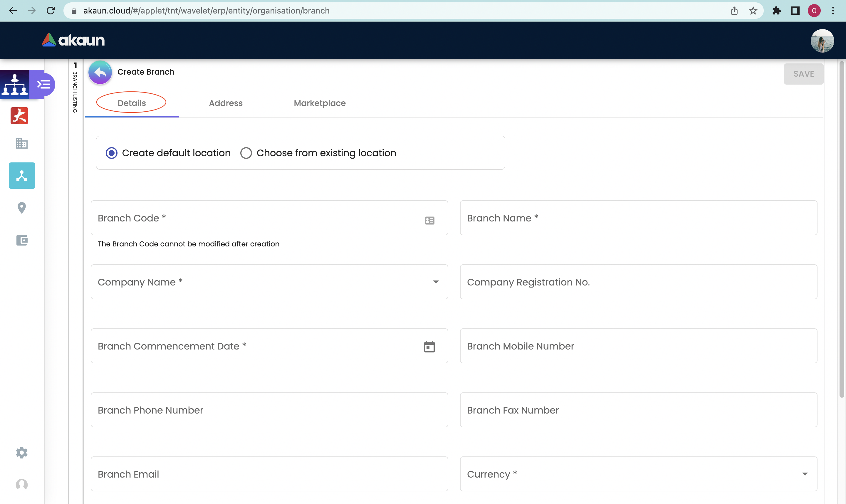Open the company building sidebar icon

pos(21,143)
